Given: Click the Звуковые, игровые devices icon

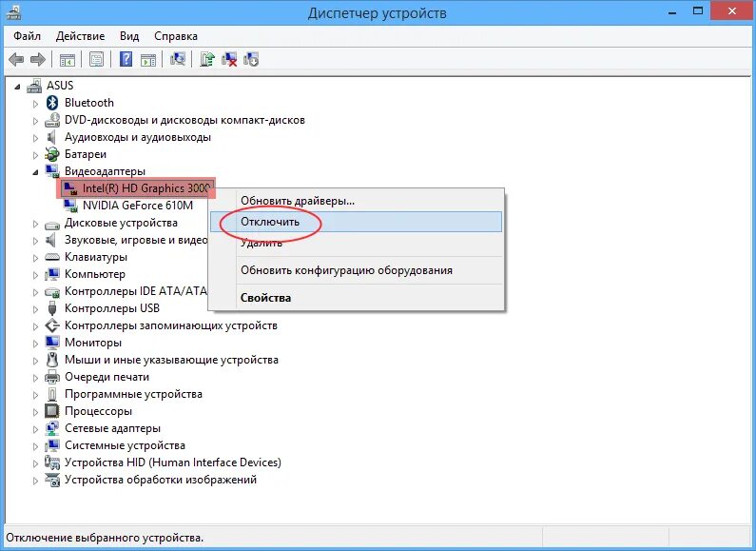Looking at the screenshot, I should click(x=51, y=240).
